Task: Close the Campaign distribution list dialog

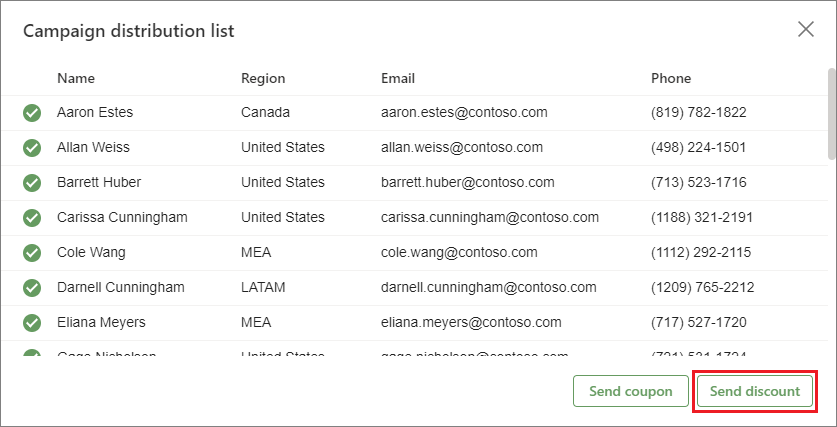Action: tap(806, 29)
